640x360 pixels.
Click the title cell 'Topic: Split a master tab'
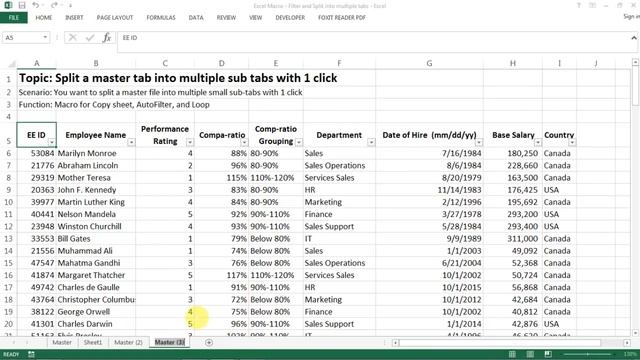coord(178,78)
